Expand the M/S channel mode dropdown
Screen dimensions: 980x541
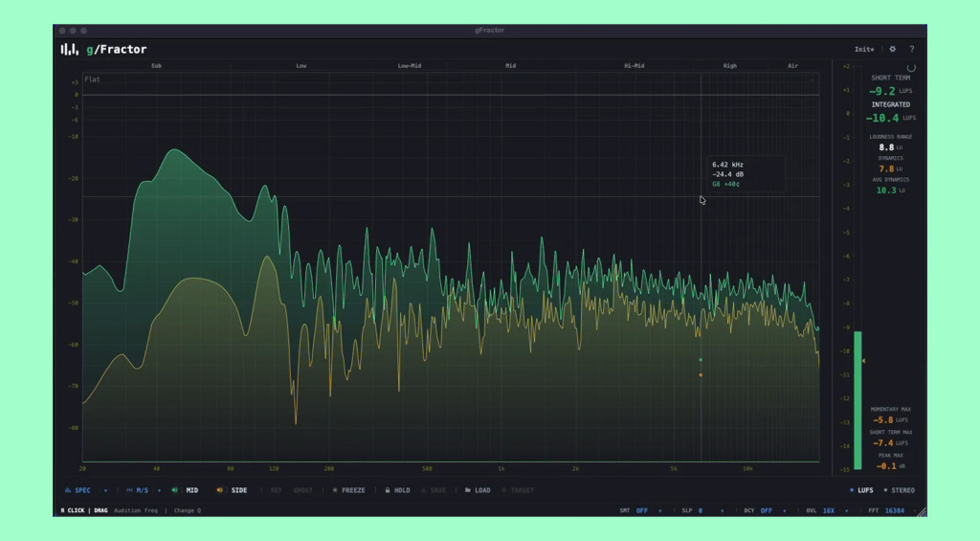coord(160,491)
